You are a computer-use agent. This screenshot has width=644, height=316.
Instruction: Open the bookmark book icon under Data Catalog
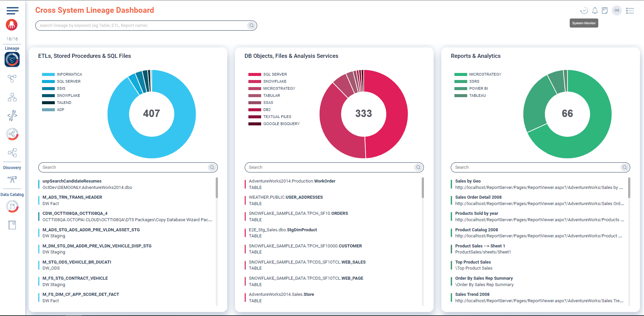point(12,225)
